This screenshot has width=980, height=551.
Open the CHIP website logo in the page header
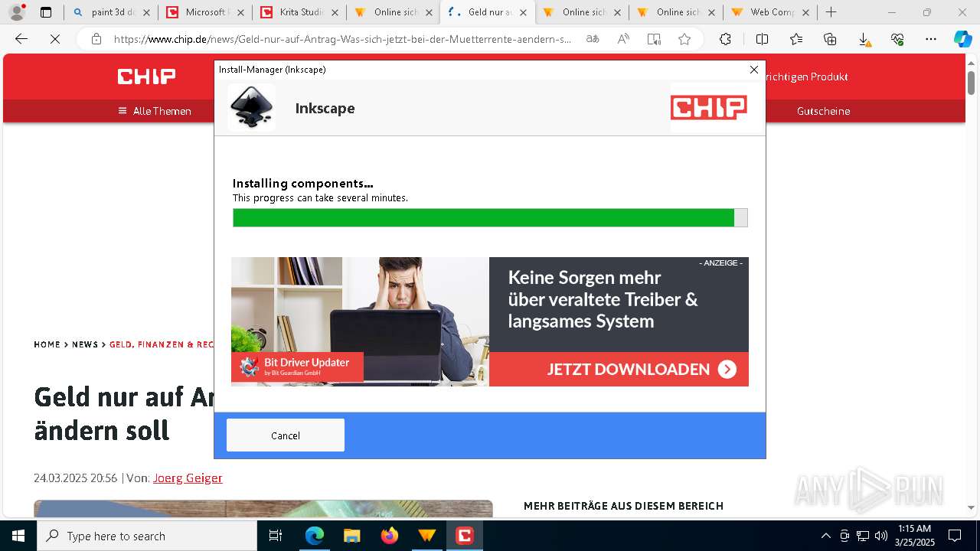pyautogui.click(x=146, y=77)
